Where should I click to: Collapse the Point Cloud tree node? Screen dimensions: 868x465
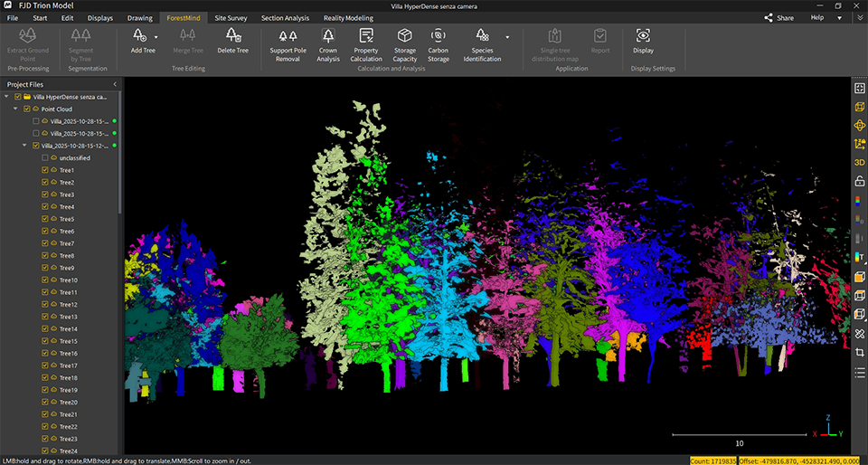[15, 109]
